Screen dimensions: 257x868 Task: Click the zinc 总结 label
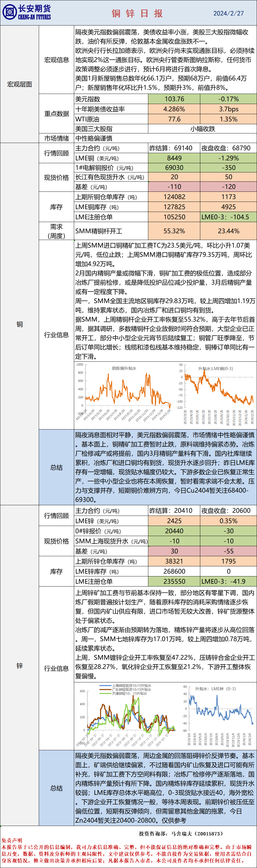[56, 788]
